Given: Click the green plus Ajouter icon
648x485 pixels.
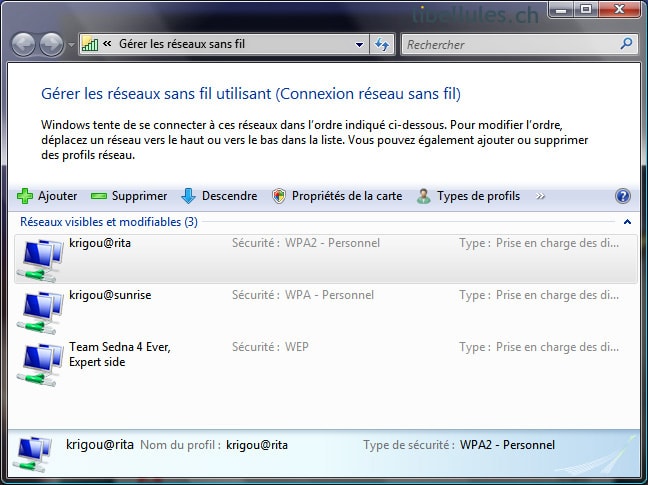Looking at the screenshot, I should point(25,196).
